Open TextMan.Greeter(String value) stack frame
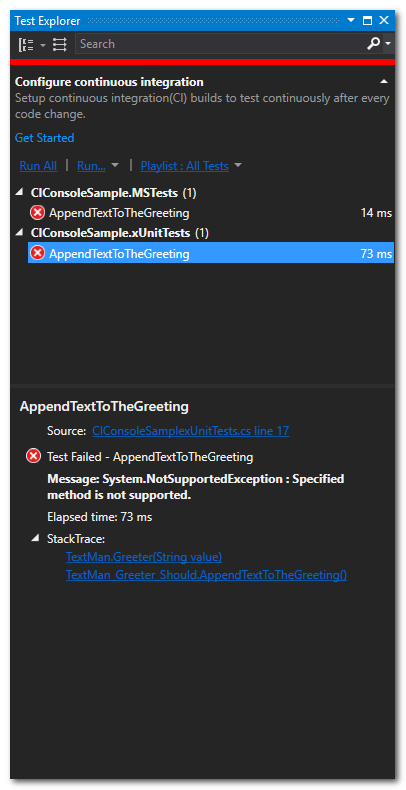The image size is (406, 790). 144,557
